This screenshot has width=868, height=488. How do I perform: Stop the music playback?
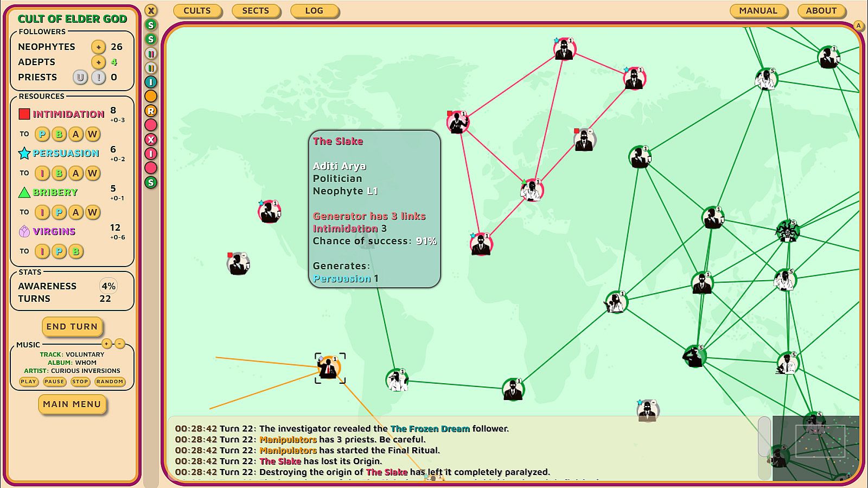(80, 382)
